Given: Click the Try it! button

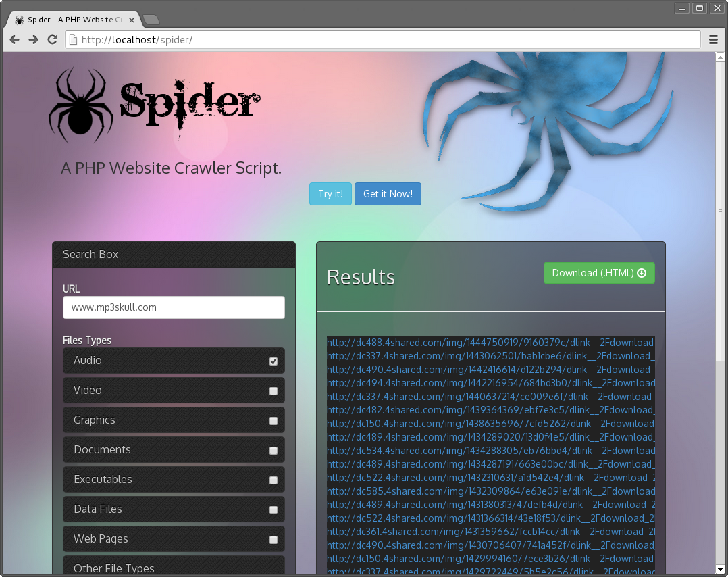Looking at the screenshot, I should click(331, 194).
